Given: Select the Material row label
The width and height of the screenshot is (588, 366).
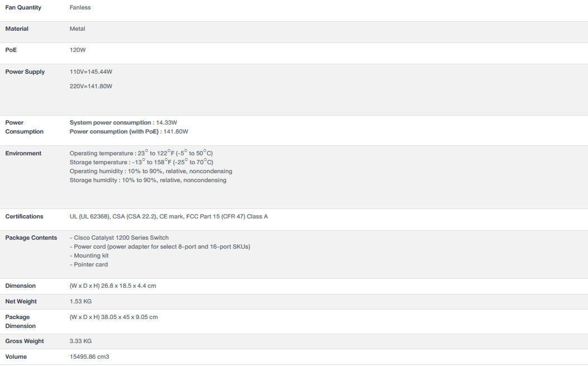Looking at the screenshot, I should click(17, 29).
